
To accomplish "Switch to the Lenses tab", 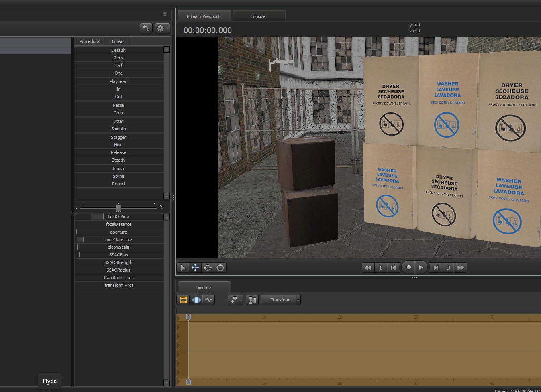I will click(118, 42).
